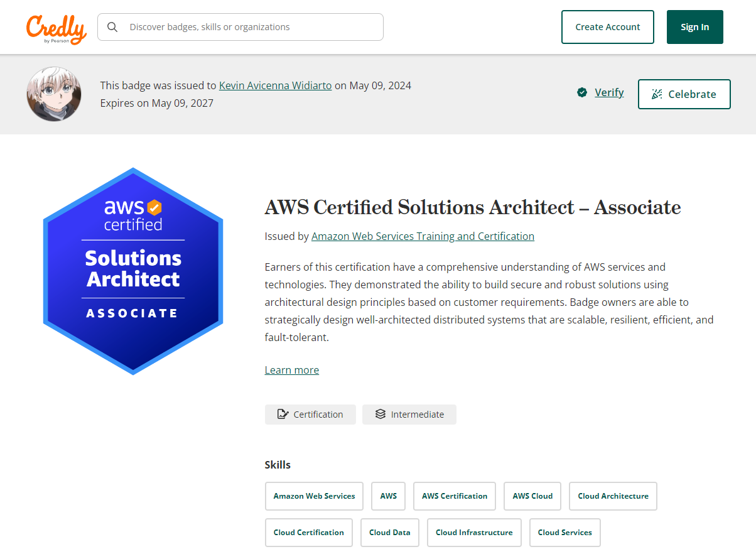Open the Create Account button
Screen dimensions: 756x559
coord(608,27)
